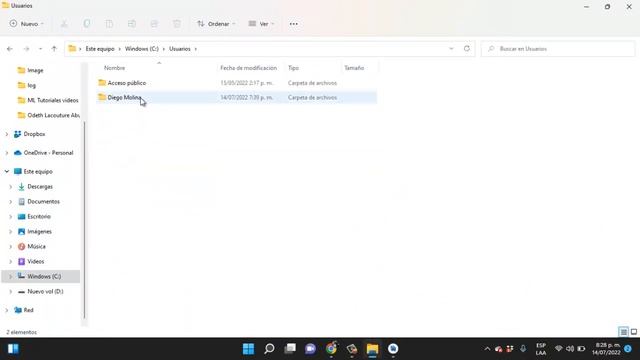Viewport: 640px width, 360px height.
Task: Open taskbar Search magnifier
Action: click(269, 349)
